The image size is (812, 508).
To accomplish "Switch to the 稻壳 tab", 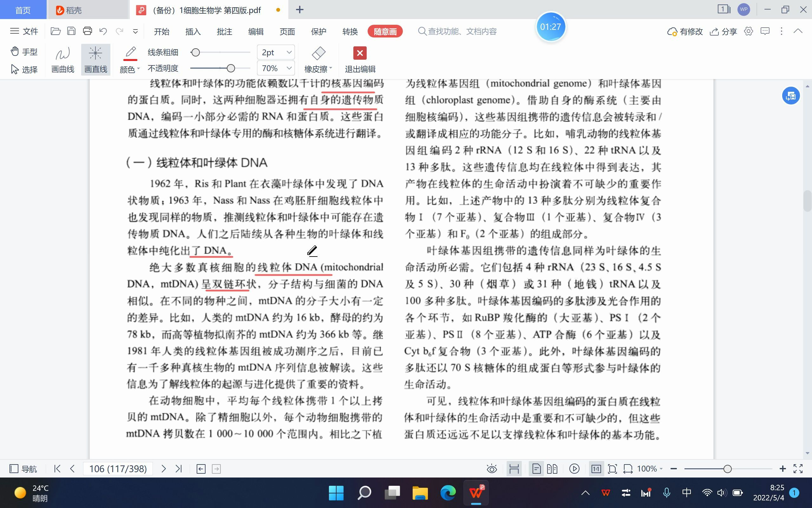I will pyautogui.click(x=88, y=10).
